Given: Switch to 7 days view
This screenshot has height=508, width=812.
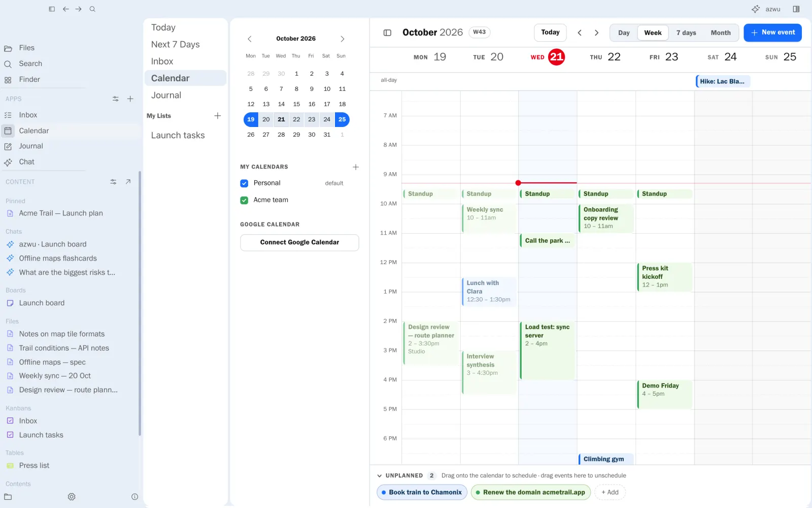Looking at the screenshot, I should [686, 33].
